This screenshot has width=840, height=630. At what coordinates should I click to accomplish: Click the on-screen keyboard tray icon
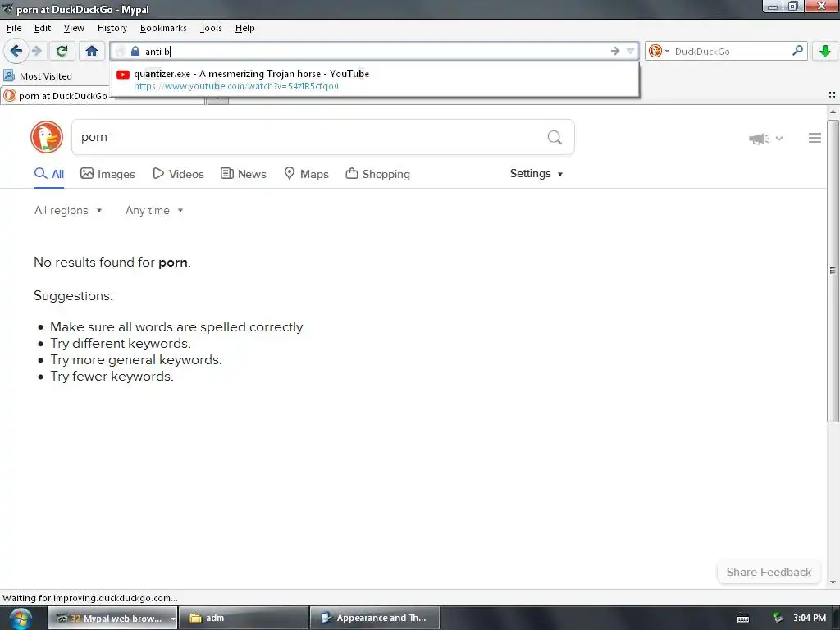pos(743,619)
